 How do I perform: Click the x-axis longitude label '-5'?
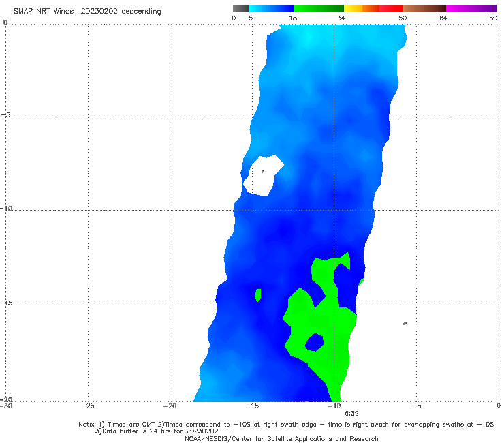coord(416,406)
